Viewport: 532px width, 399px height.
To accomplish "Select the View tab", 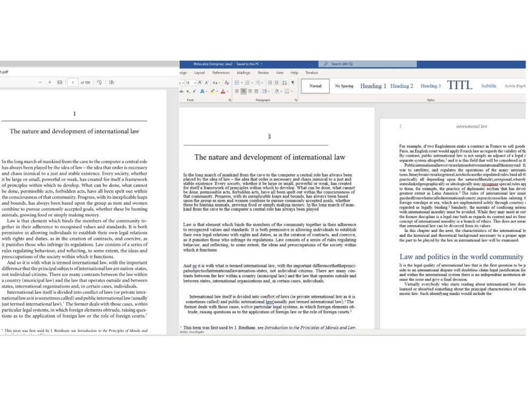I will [280, 72].
